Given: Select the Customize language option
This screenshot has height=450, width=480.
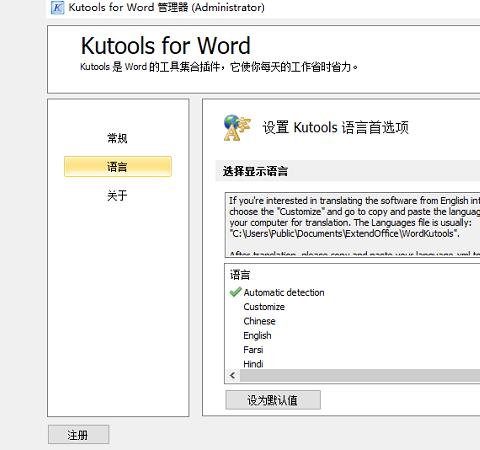Looking at the screenshot, I should (264, 307).
